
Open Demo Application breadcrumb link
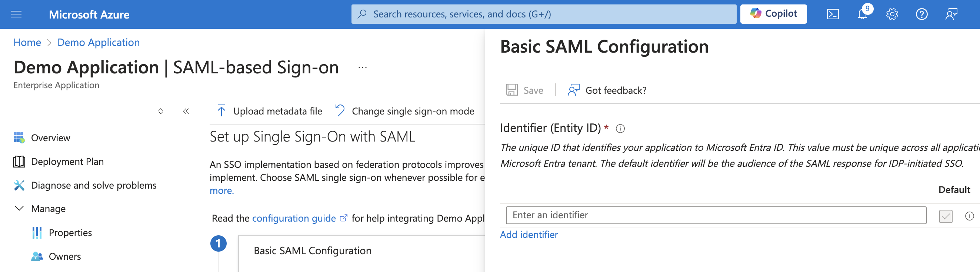tap(99, 42)
